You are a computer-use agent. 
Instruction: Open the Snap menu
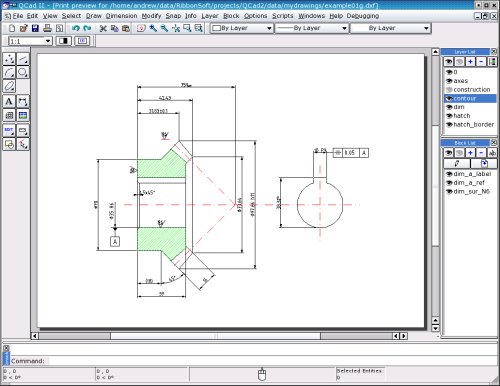(x=173, y=16)
